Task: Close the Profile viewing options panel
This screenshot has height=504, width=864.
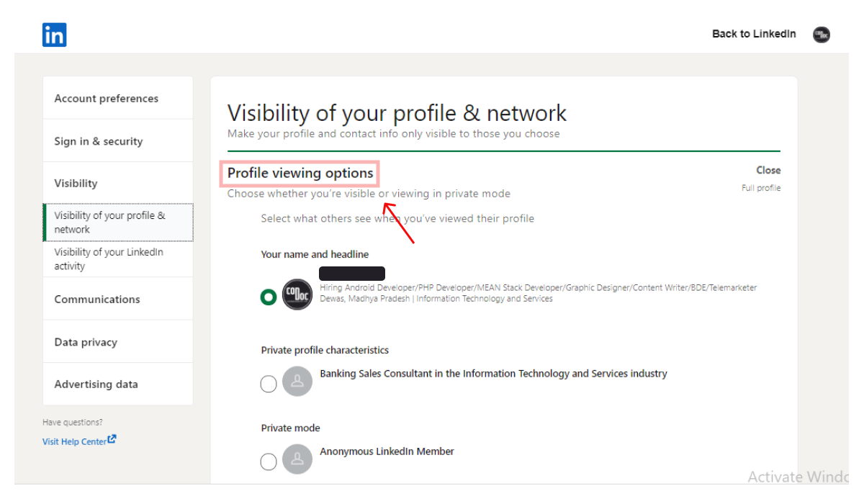Action: click(768, 171)
